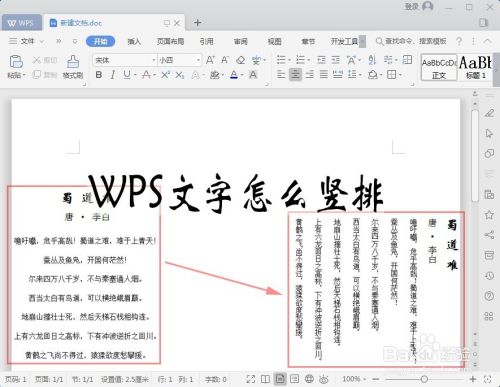Viewport: 500px width, 387px height.
Task: Expand the 粘贴 paste options arrow
Action: click(24, 75)
